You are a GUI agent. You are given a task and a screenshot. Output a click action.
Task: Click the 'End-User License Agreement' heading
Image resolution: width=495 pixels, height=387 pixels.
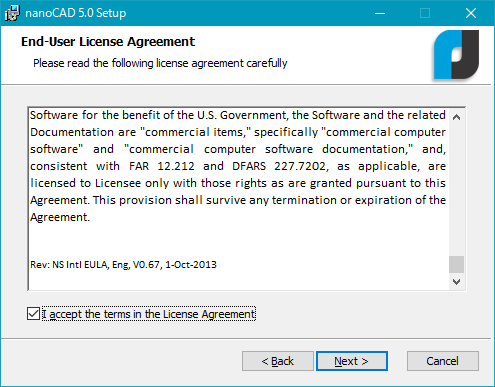point(108,42)
